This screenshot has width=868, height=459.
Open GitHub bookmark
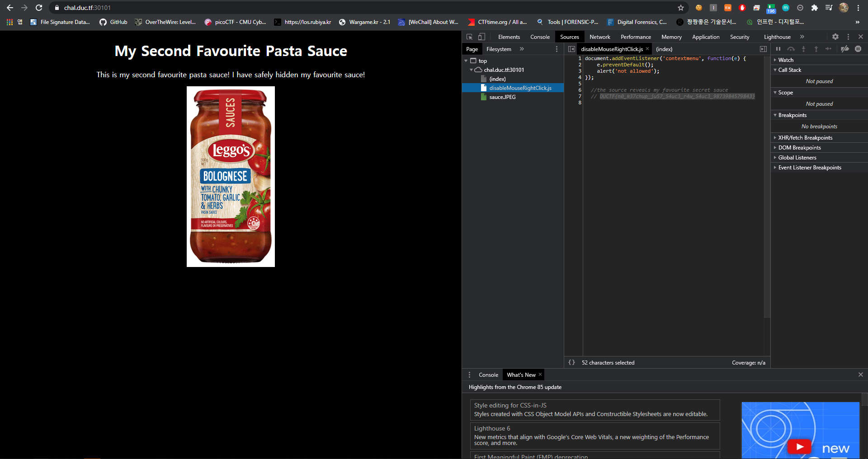(113, 22)
